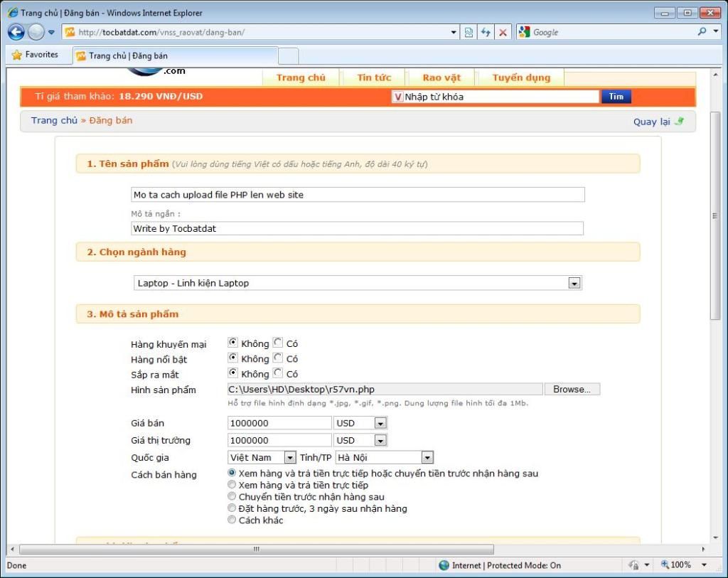
Task: Choose 'Chuyển tiền trước nhận hàng sau' option
Action: pos(232,496)
